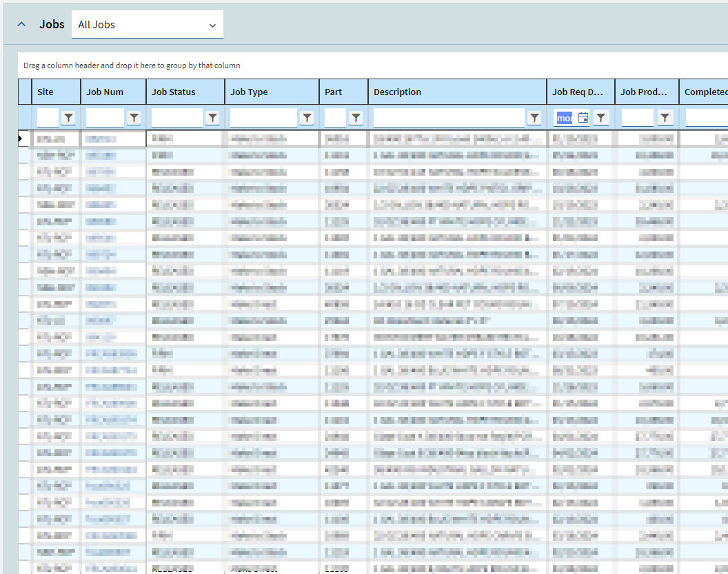Open the calendar picker for Job Req Date

point(583,118)
